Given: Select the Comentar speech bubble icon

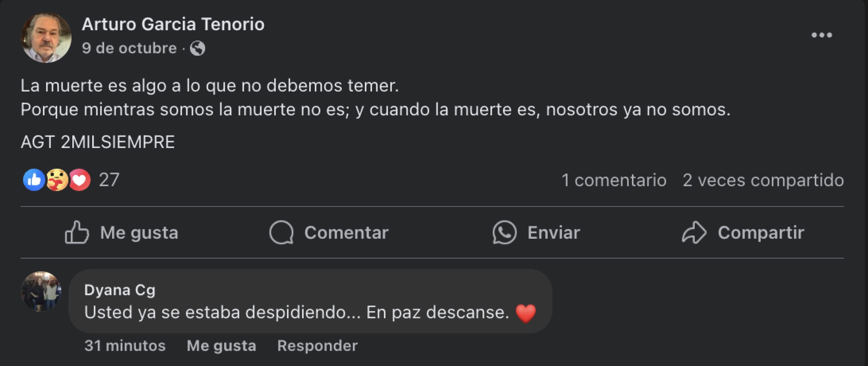Looking at the screenshot, I should (x=283, y=232).
